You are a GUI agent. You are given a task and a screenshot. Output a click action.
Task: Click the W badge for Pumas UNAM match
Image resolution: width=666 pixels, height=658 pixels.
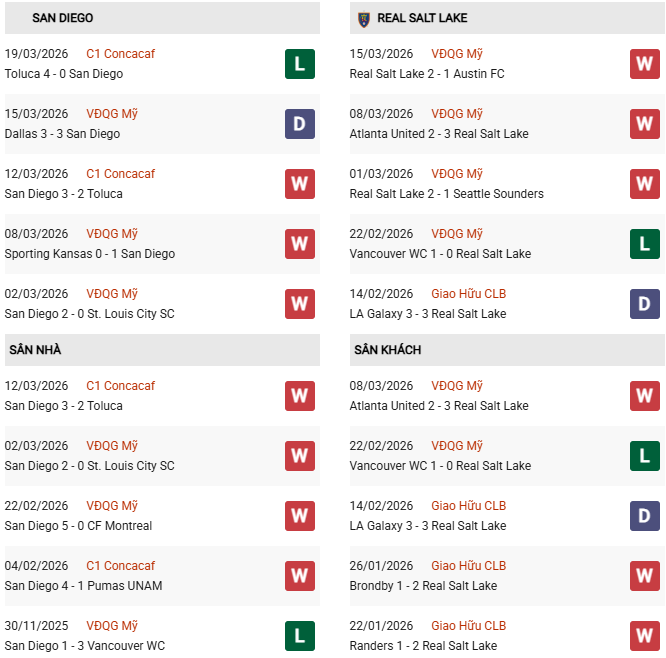click(x=300, y=576)
